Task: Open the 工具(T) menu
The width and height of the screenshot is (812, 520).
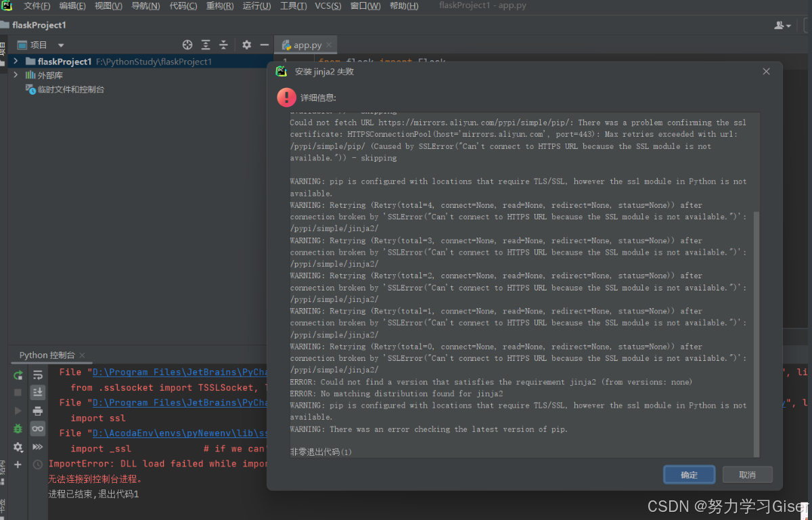Action: coord(293,6)
